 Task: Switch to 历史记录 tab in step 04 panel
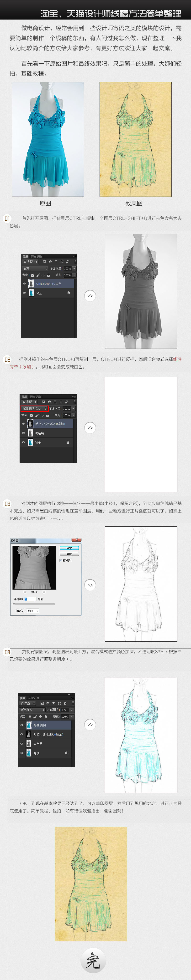[x=34, y=698]
